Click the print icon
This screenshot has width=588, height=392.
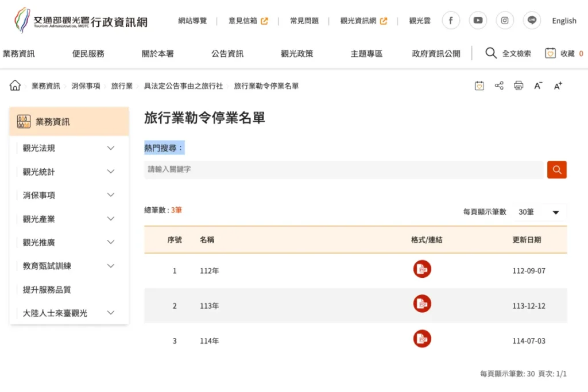coord(519,86)
